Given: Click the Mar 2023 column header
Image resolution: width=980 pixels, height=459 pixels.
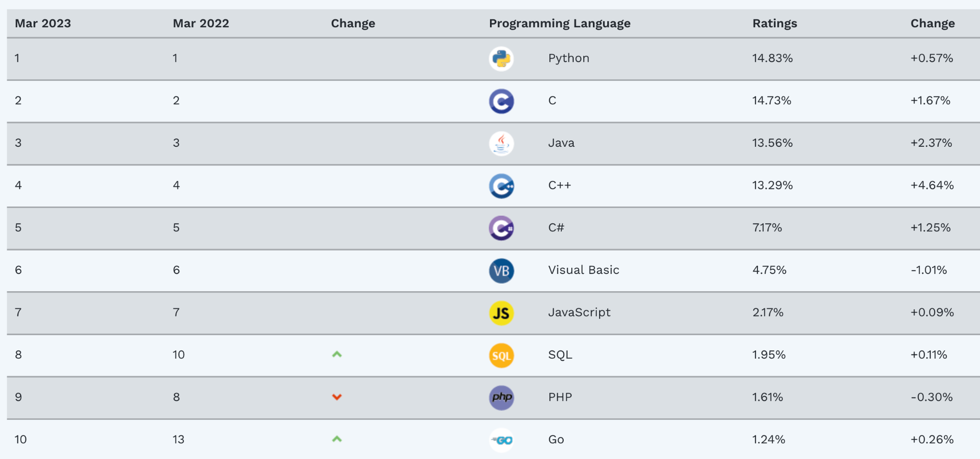Looking at the screenshot, I should 43,23.
